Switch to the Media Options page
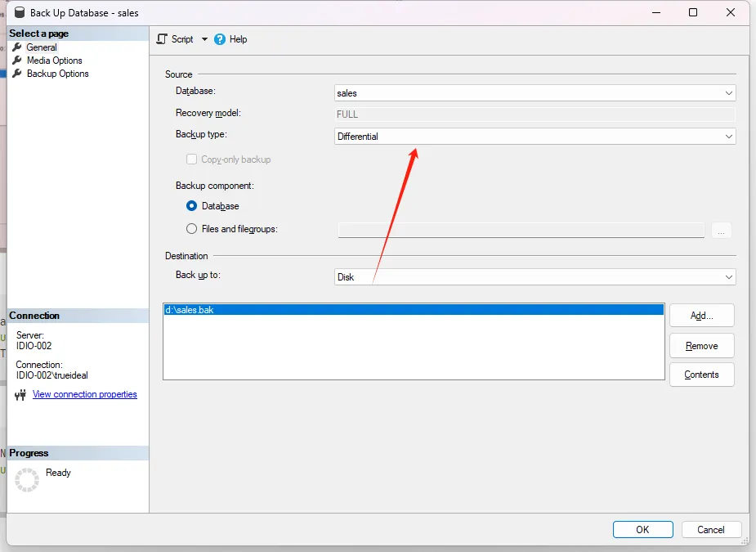The image size is (756, 552). click(x=54, y=61)
